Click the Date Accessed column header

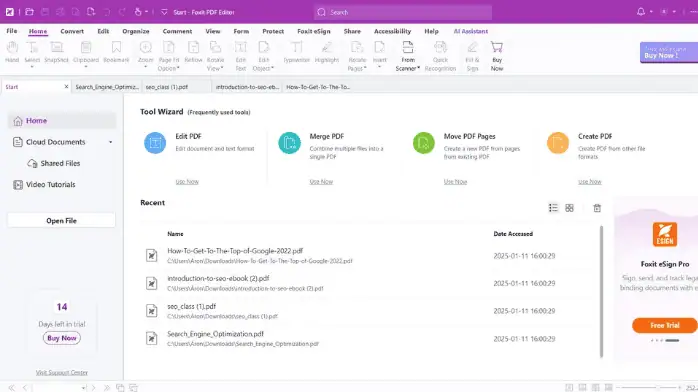click(513, 234)
